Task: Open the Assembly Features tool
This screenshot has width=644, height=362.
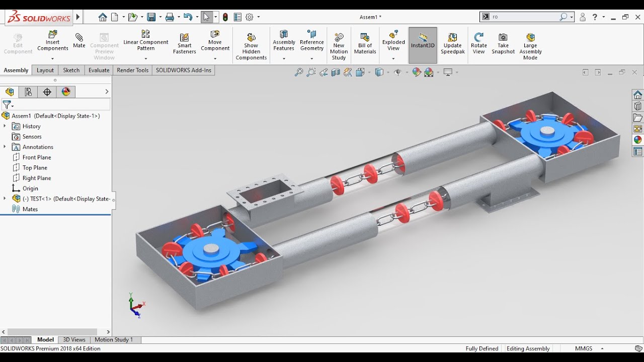Action: 284,41
